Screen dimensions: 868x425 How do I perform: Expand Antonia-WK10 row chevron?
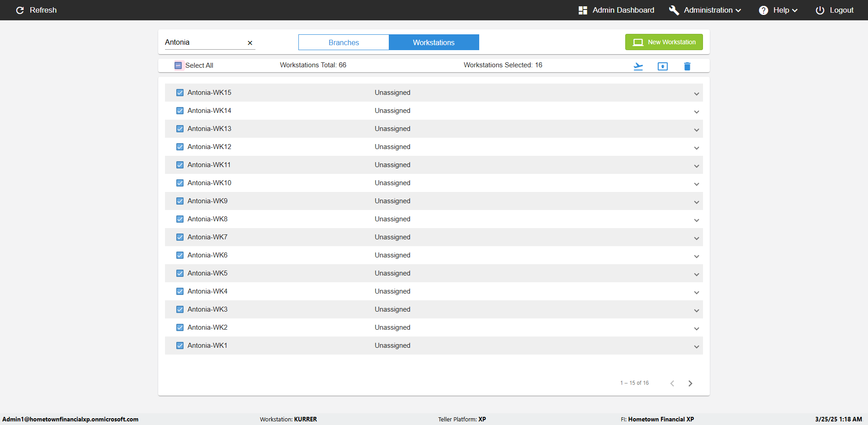697,184
